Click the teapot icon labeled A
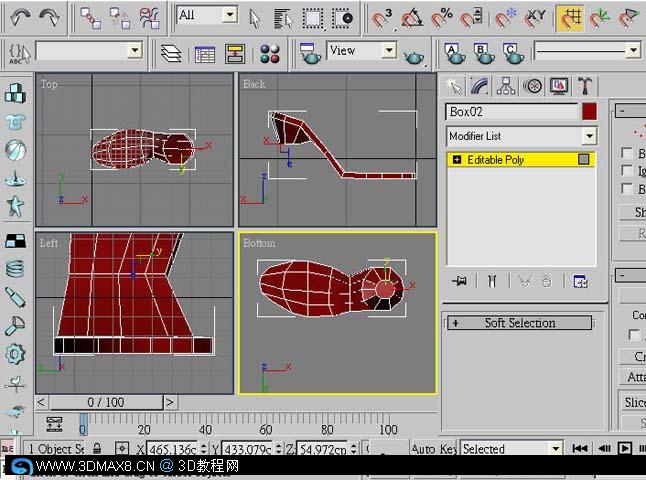 455,54
